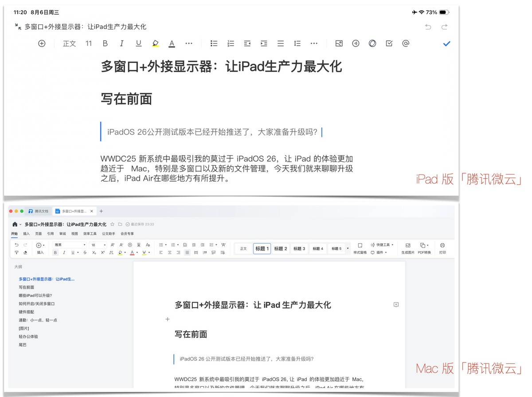
Task: Open 快捷工具 dropdown
Action: click(382, 245)
